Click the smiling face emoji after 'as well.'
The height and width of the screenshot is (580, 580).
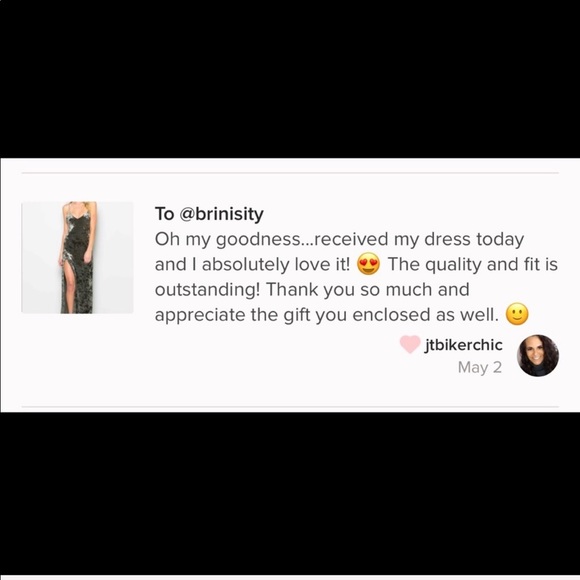(x=517, y=314)
